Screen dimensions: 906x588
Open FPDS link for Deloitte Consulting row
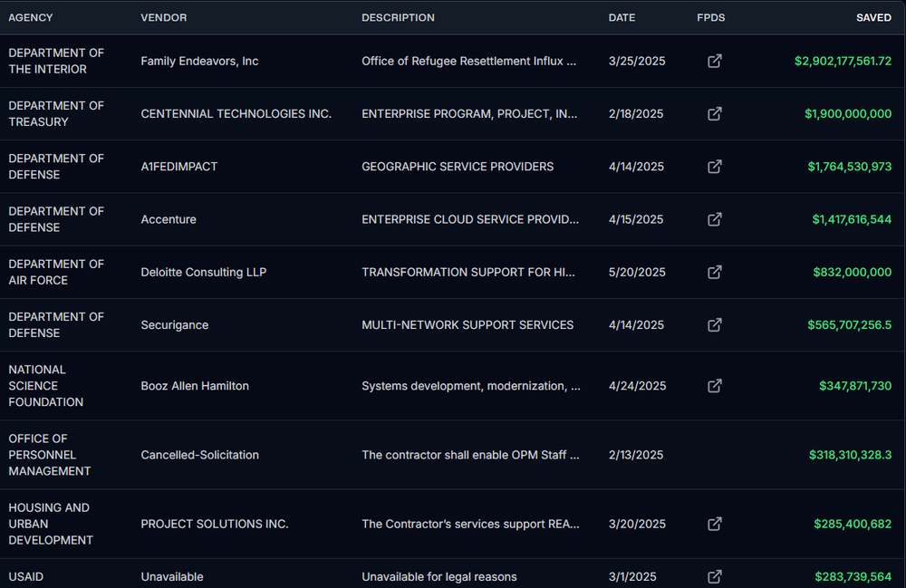tap(714, 272)
